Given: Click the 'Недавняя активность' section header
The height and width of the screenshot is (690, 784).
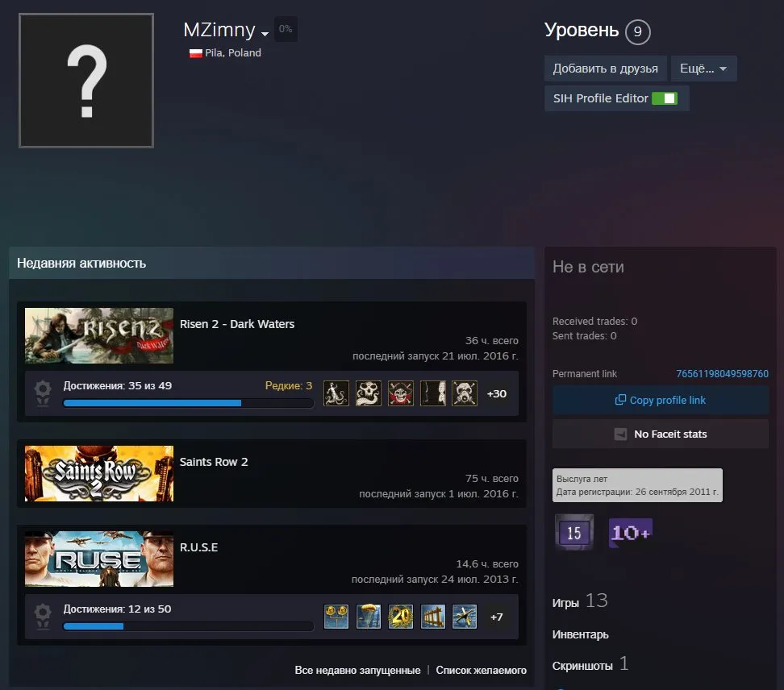Looking at the screenshot, I should pos(272,263).
